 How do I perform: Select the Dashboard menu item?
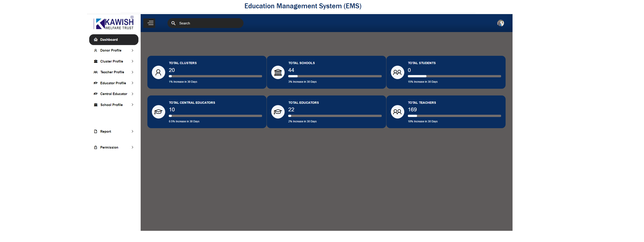click(x=114, y=40)
